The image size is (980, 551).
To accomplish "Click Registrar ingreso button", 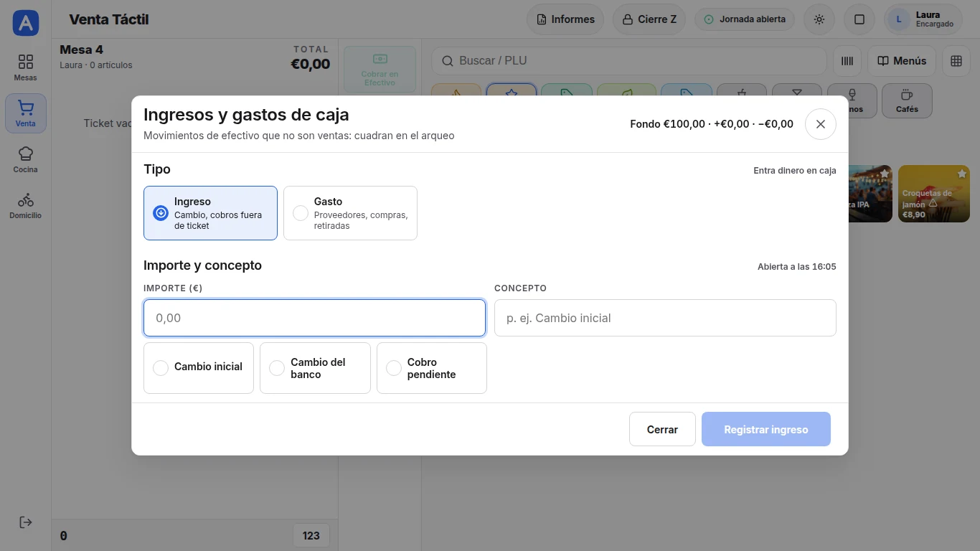I will pyautogui.click(x=766, y=429).
